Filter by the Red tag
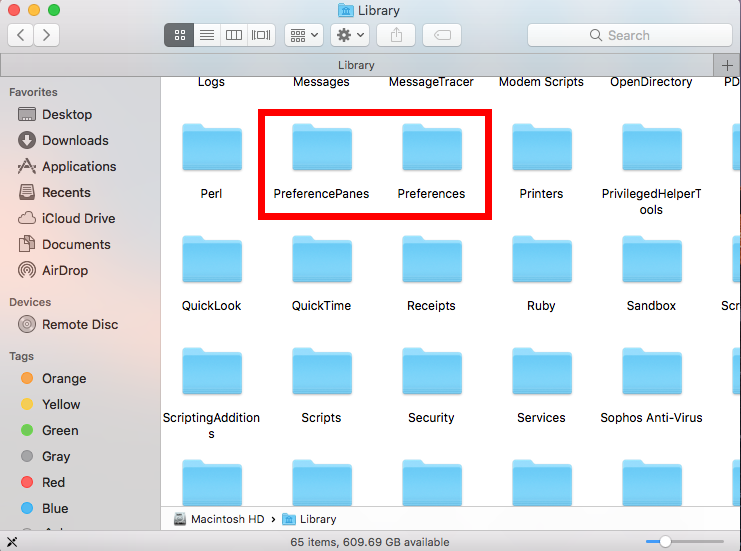The width and height of the screenshot is (741, 551). pos(43,482)
